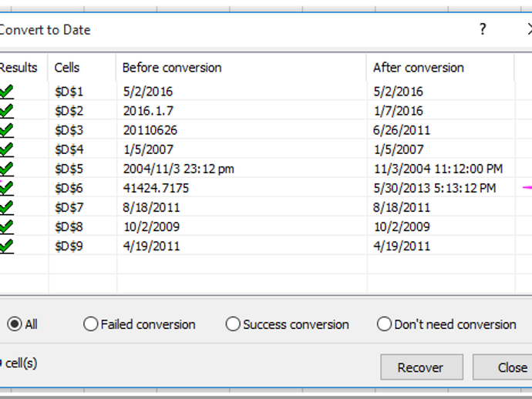532x399 pixels.
Task: Click the Results column header
Action: pos(19,68)
